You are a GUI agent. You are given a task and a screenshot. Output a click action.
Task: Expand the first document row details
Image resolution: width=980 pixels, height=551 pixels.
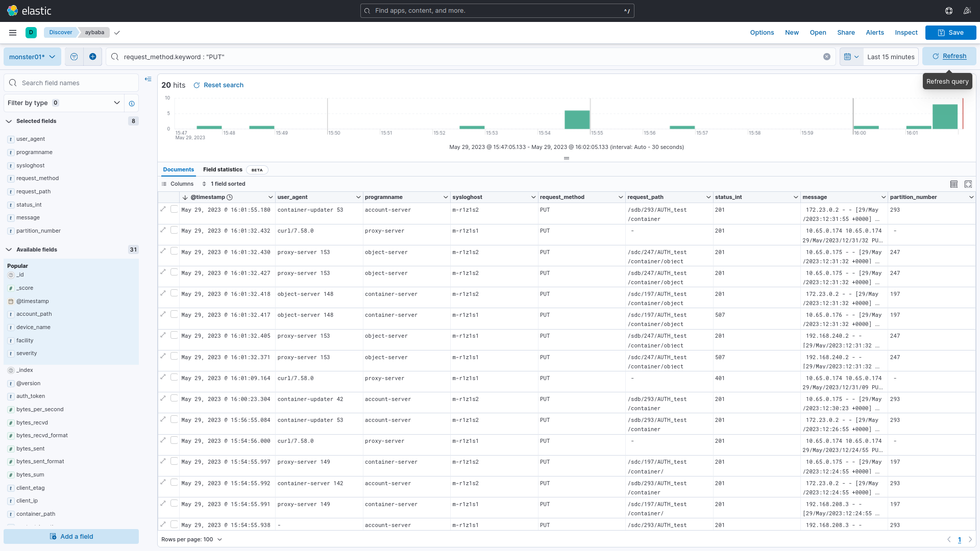[163, 209]
